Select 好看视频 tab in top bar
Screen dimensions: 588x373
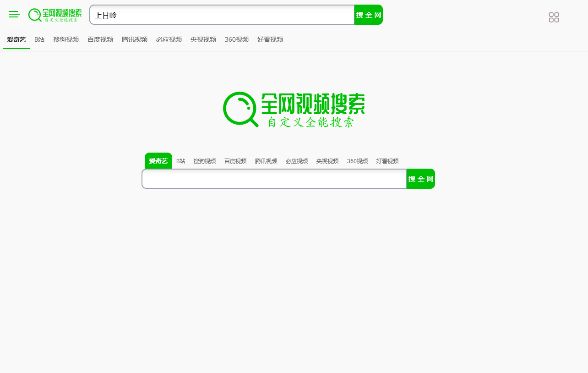(270, 39)
